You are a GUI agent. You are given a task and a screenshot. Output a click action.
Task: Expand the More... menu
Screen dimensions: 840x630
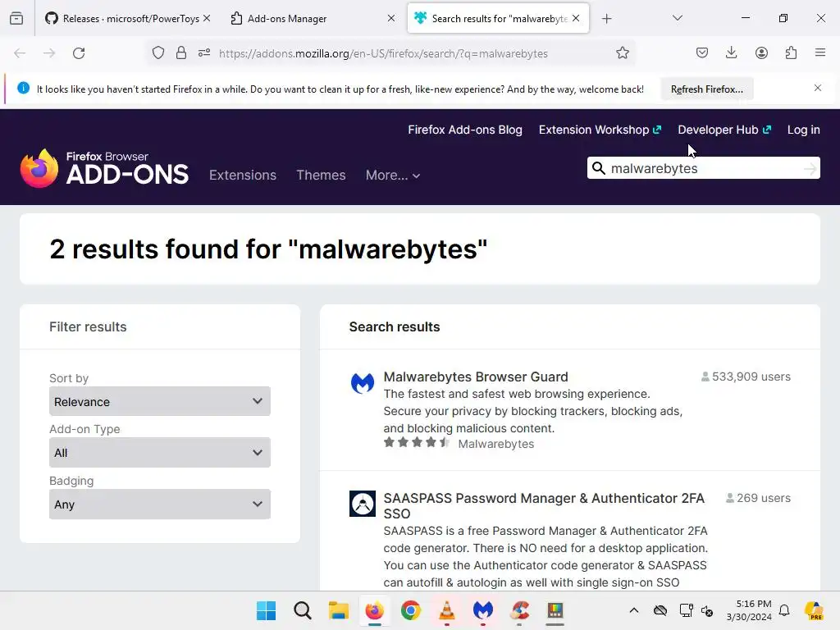[x=393, y=176]
